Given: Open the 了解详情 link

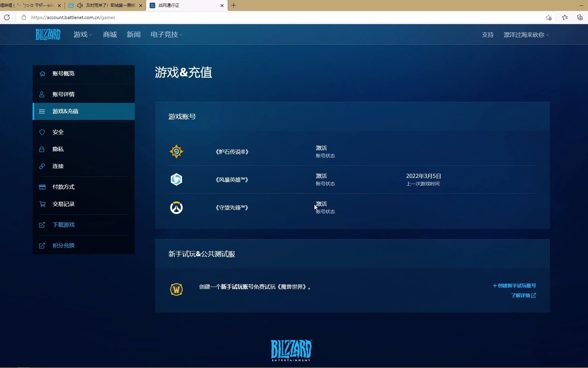Looking at the screenshot, I should (x=523, y=295).
